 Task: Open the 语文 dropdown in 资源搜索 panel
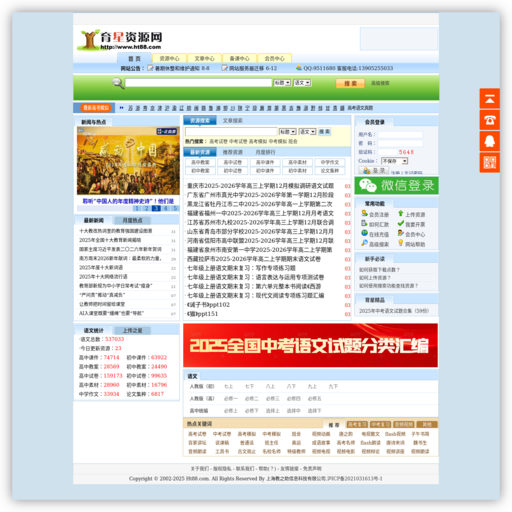coord(307,132)
